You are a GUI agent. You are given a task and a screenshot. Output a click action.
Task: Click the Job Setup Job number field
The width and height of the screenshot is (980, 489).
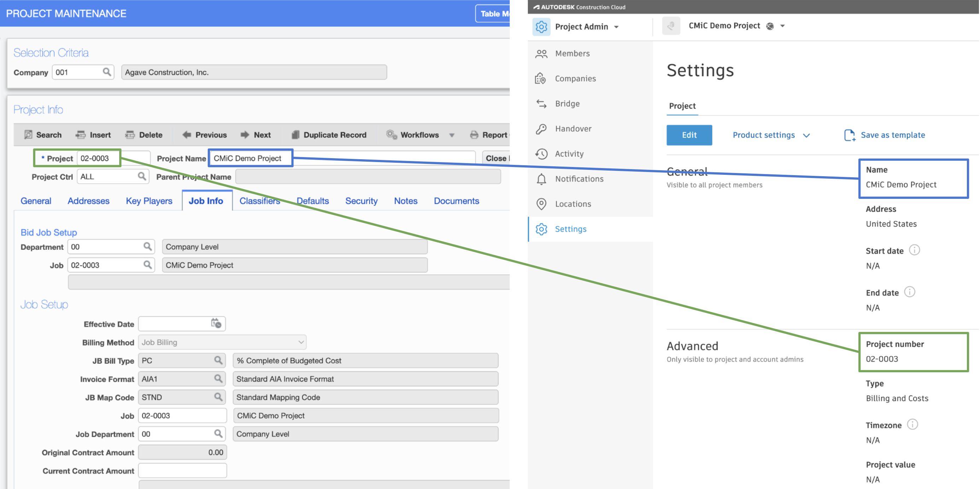pyautogui.click(x=183, y=415)
